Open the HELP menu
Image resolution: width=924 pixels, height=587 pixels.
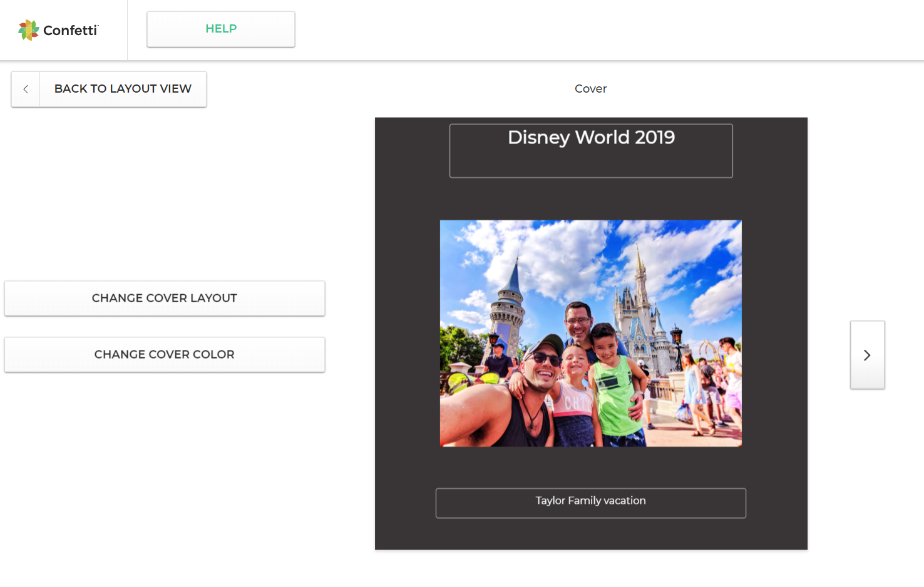tap(221, 29)
